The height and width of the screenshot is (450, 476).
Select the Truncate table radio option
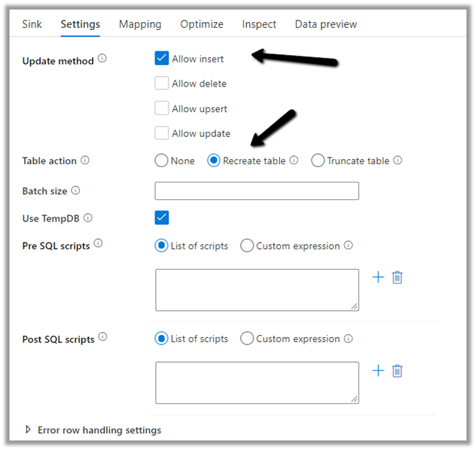click(x=318, y=161)
